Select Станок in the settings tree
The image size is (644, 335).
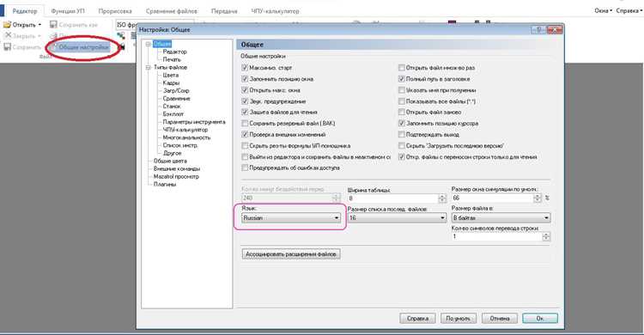[171, 107]
